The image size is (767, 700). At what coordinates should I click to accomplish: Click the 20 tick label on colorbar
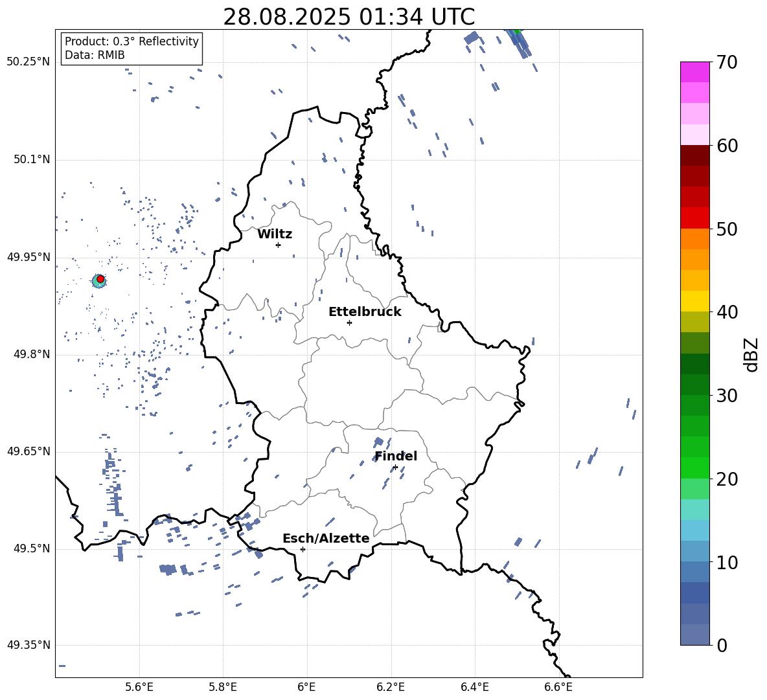tap(727, 479)
